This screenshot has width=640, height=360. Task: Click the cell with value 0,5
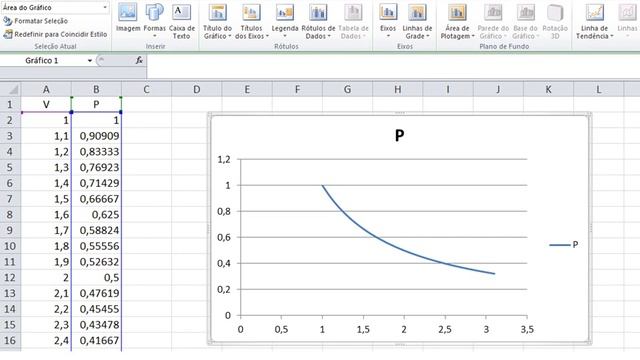point(96,278)
